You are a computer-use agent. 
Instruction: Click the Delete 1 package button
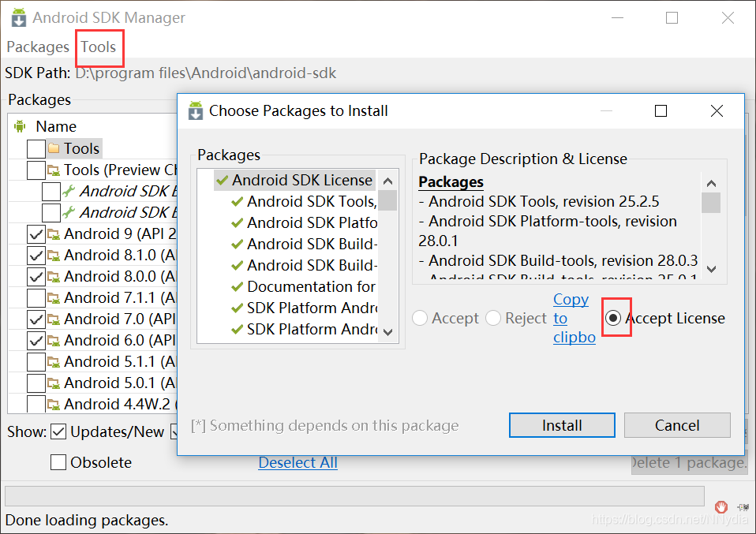pos(689,463)
